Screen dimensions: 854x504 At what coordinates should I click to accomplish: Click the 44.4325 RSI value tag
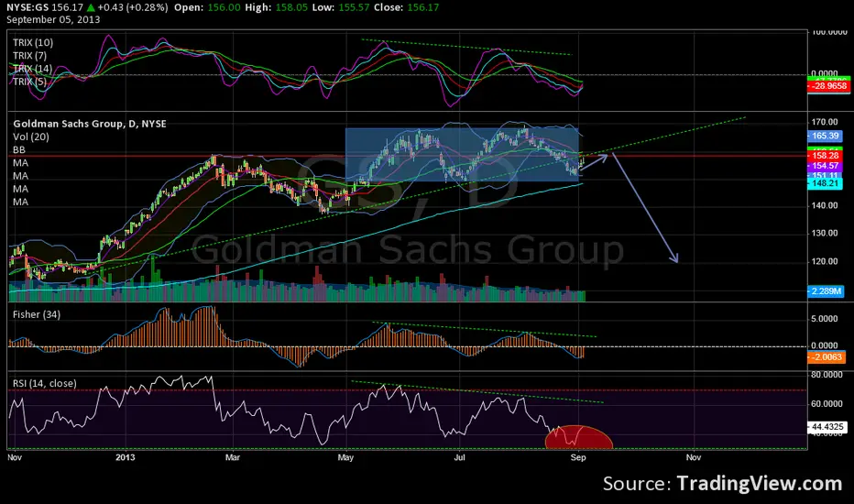(x=827, y=427)
